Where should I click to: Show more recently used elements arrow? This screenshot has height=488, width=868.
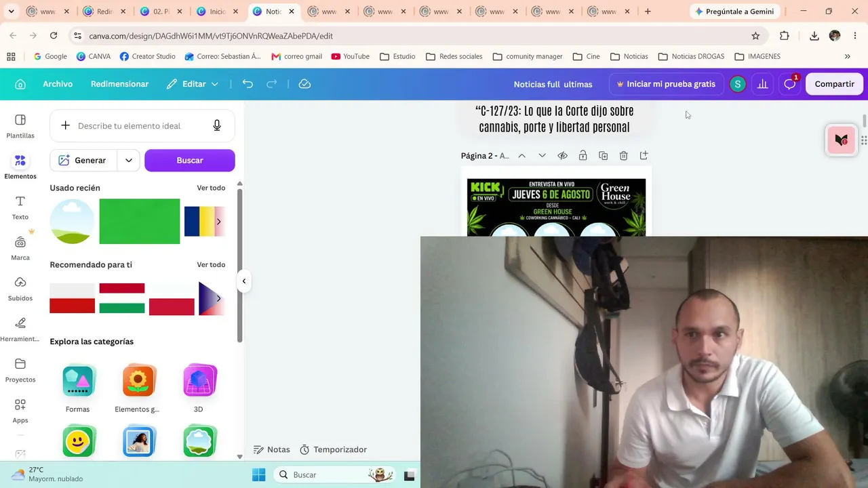click(218, 222)
